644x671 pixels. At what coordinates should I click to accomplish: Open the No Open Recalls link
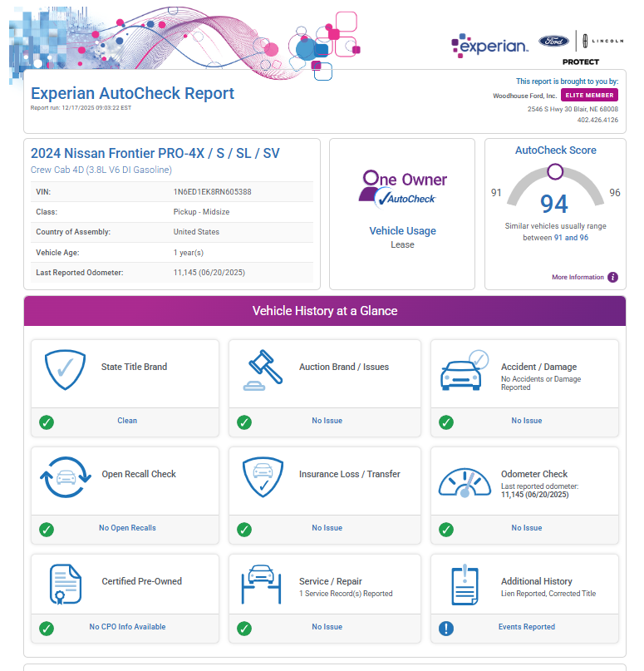click(127, 528)
